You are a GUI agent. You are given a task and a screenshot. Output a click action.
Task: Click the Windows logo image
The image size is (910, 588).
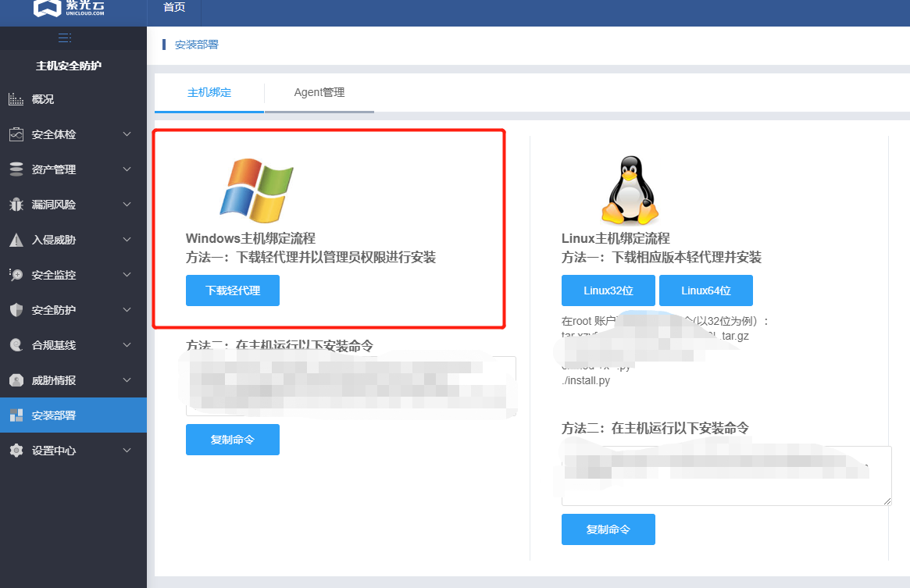[256, 191]
